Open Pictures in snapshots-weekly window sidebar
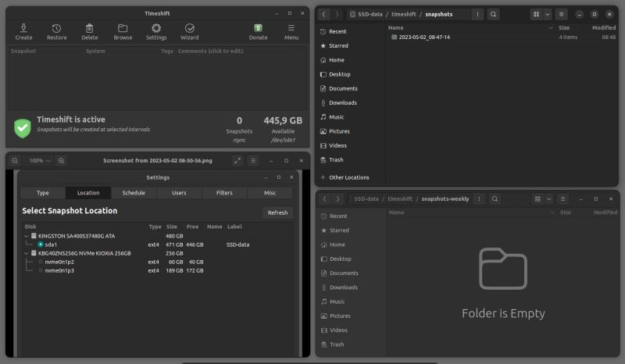 click(340, 316)
